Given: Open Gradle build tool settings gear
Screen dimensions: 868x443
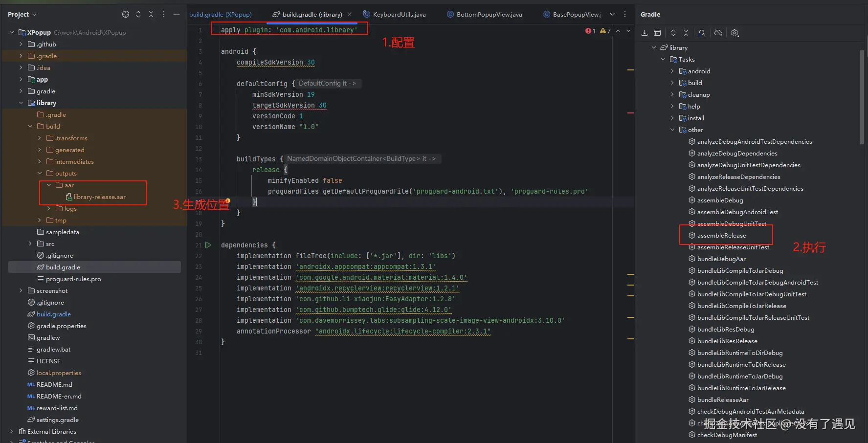Looking at the screenshot, I should [734, 33].
